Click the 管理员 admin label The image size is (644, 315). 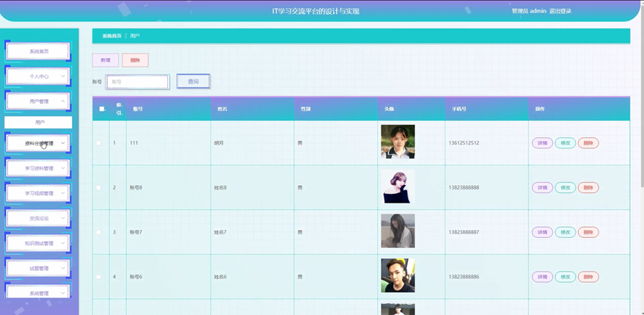[x=529, y=11]
